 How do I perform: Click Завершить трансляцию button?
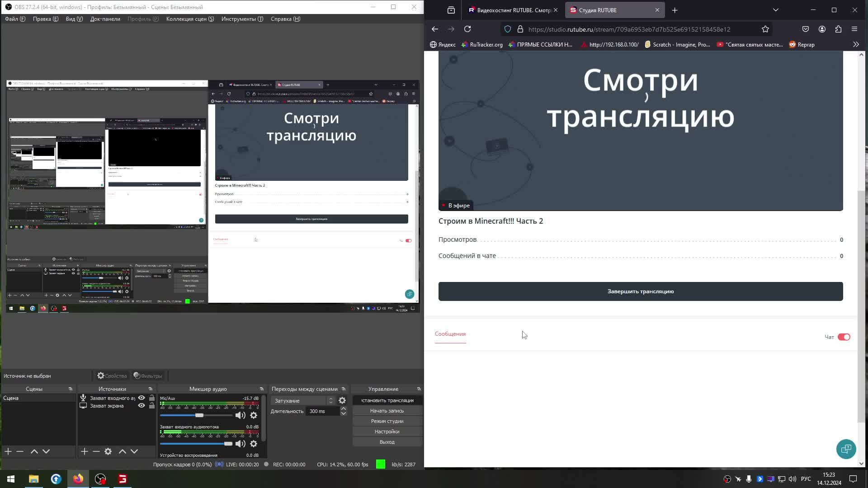(x=640, y=291)
